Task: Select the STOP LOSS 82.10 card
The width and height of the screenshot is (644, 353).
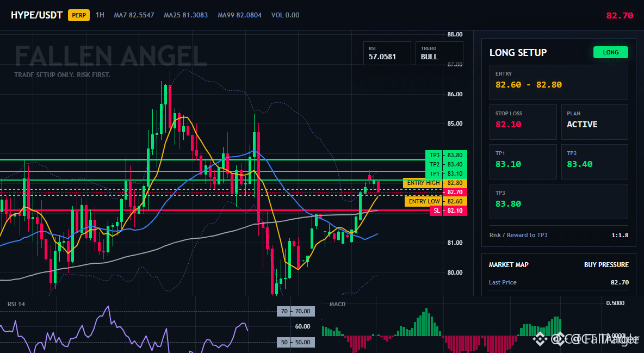Action: click(x=523, y=122)
